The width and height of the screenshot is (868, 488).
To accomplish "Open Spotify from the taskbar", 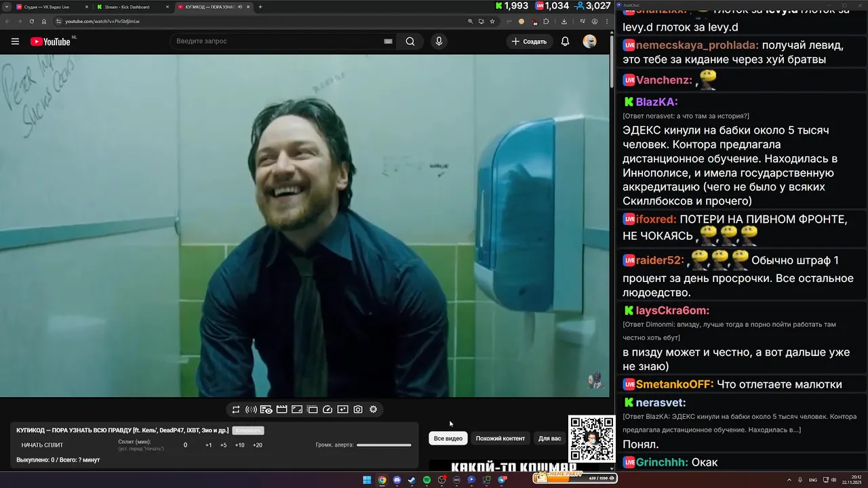I will 427,480.
